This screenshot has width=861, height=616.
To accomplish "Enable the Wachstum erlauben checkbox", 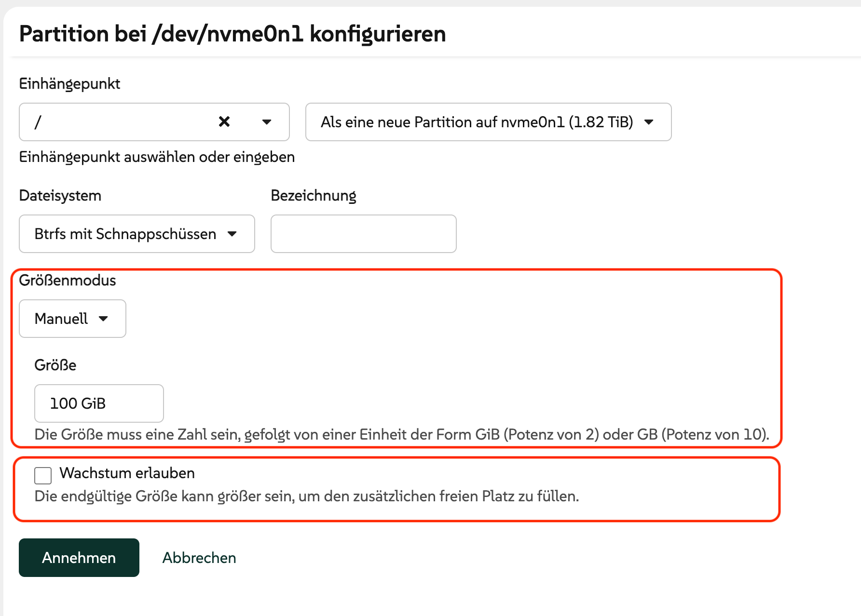I will (43, 475).
